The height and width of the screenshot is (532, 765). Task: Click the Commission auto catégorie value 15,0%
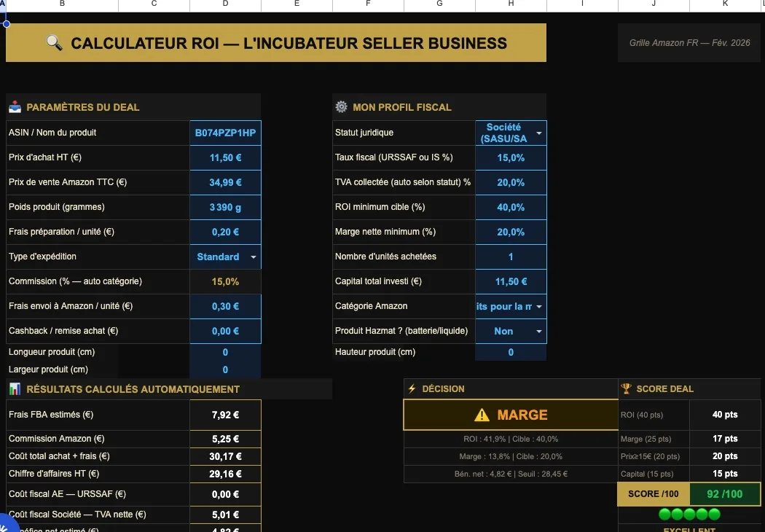point(225,281)
